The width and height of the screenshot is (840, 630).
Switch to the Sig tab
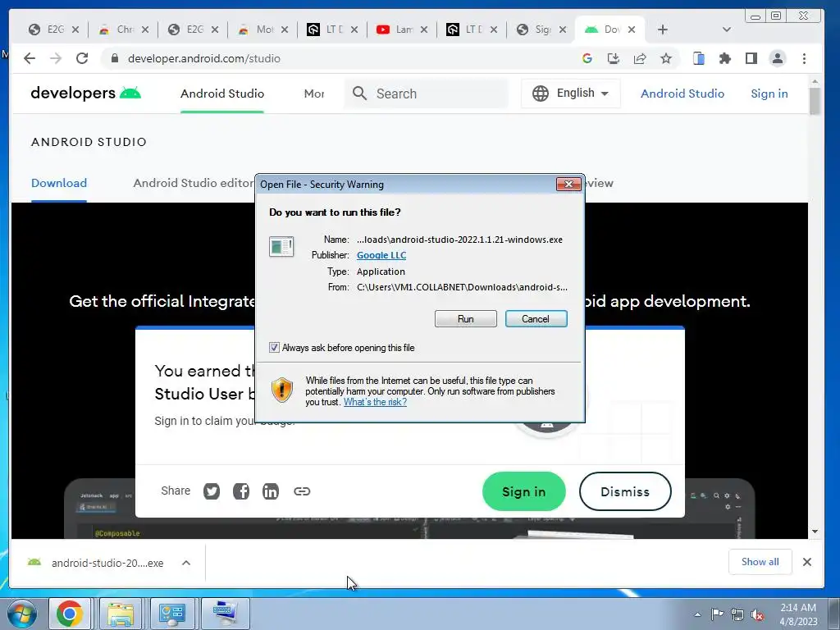tap(535, 30)
